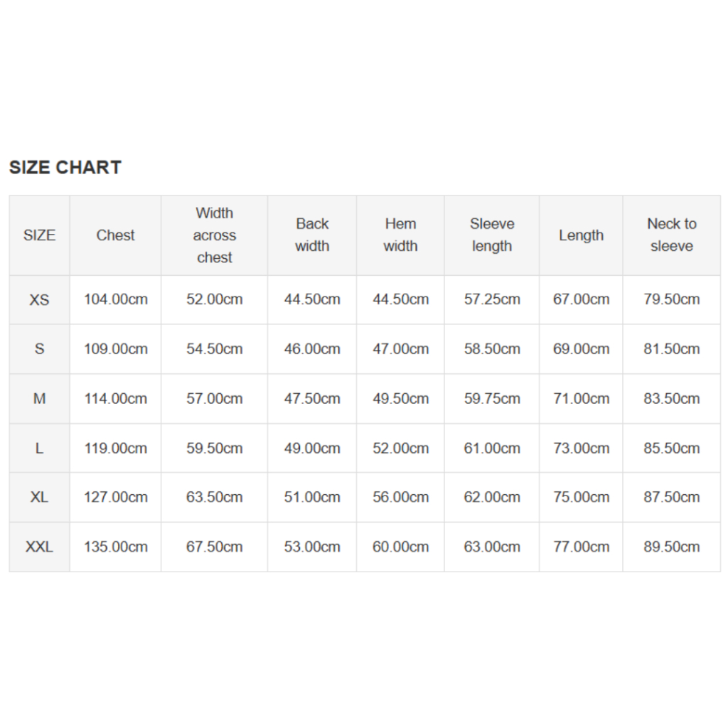The width and height of the screenshot is (728, 728).
Task: Select the 59.50cm width across chest cell
Action: (215, 449)
